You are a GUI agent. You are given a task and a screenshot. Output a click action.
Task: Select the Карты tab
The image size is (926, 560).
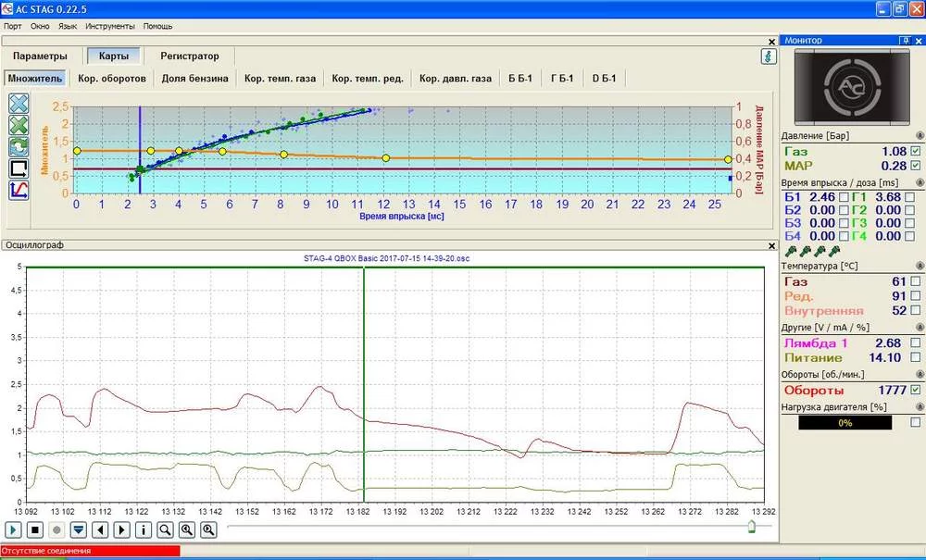click(x=114, y=56)
